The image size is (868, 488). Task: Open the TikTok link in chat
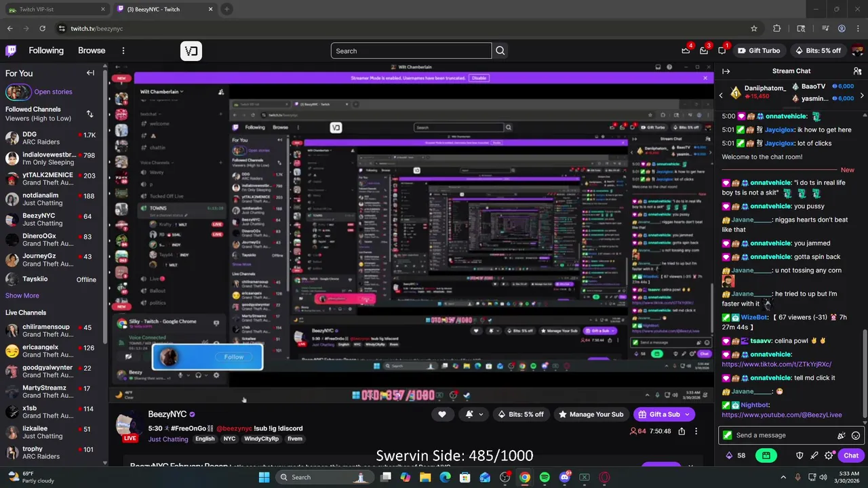776,364
